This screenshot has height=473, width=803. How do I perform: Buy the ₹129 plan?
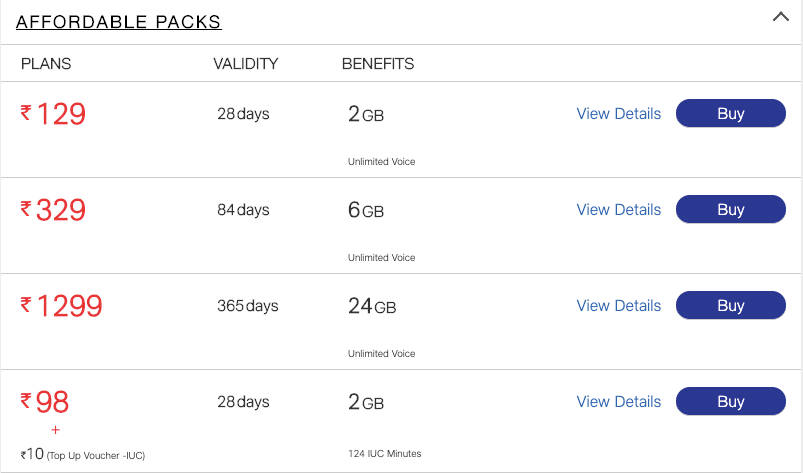click(730, 113)
